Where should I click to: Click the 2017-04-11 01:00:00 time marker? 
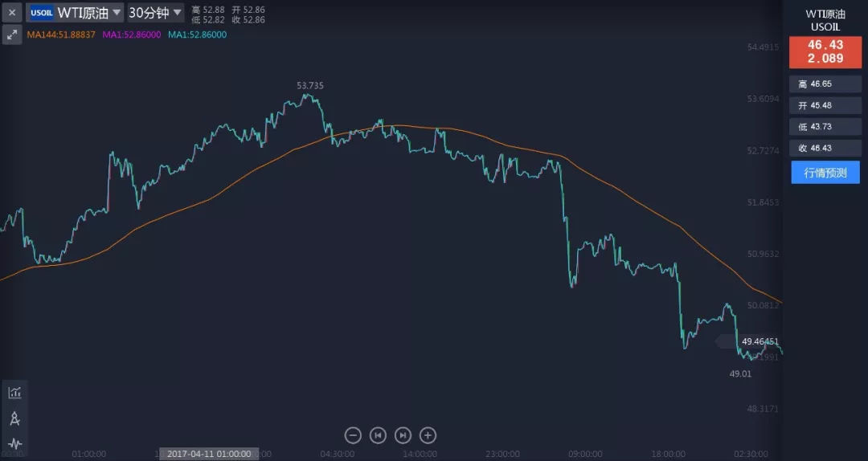209,454
